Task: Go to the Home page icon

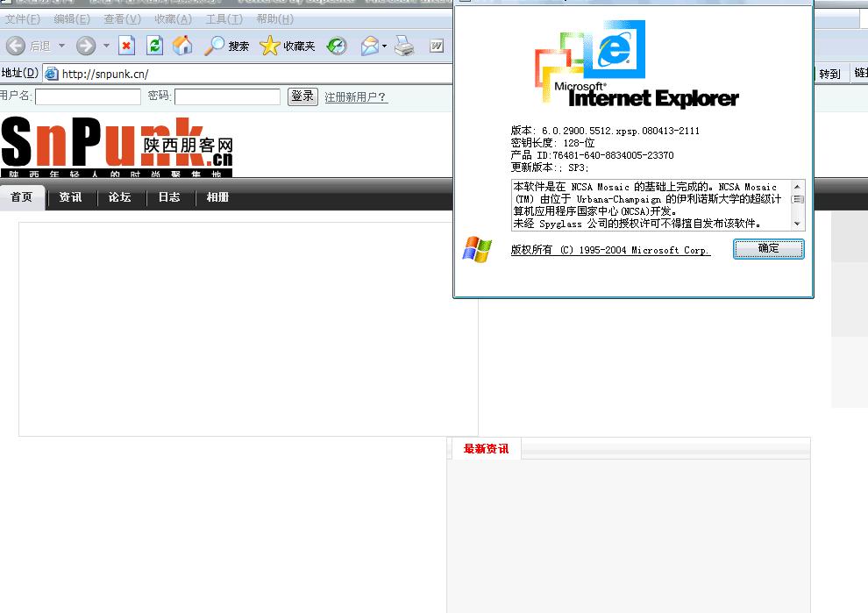Action: pyautogui.click(x=182, y=46)
